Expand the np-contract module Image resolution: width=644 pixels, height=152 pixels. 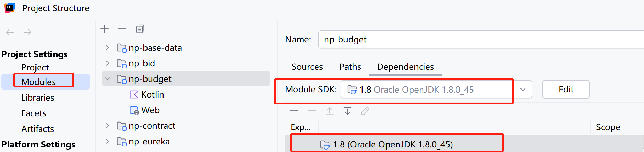click(x=108, y=126)
